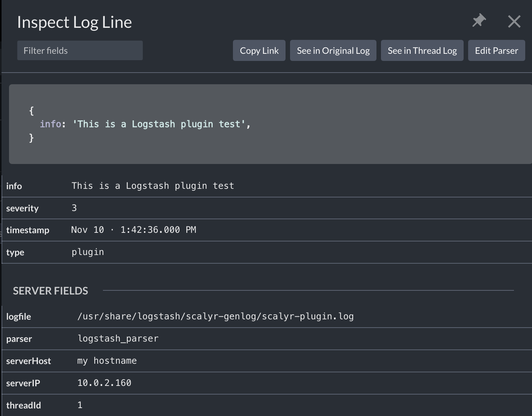Select the info key in JSON preview
Image resolution: width=532 pixels, height=416 pixels.
click(x=50, y=124)
